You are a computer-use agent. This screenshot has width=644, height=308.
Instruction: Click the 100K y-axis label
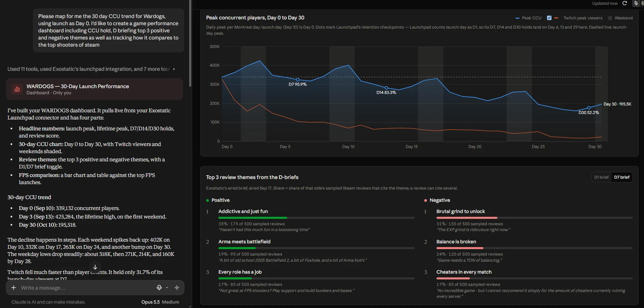tap(215, 122)
